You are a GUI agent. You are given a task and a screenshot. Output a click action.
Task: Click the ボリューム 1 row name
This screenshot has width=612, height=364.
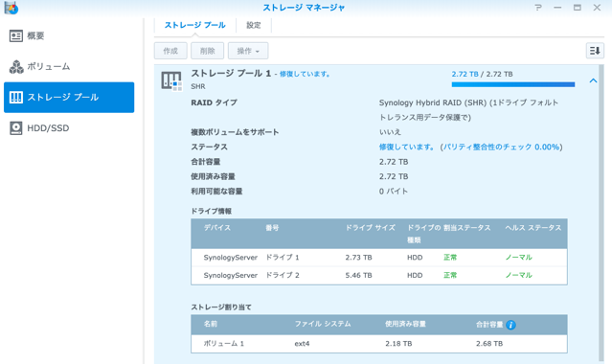coord(224,344)
